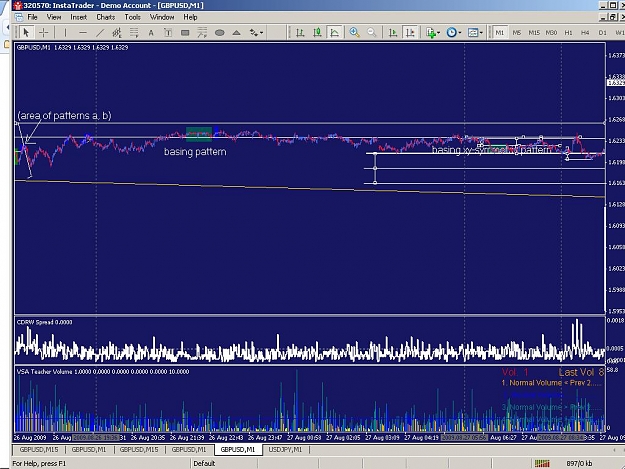Open the Help menu

190,17
